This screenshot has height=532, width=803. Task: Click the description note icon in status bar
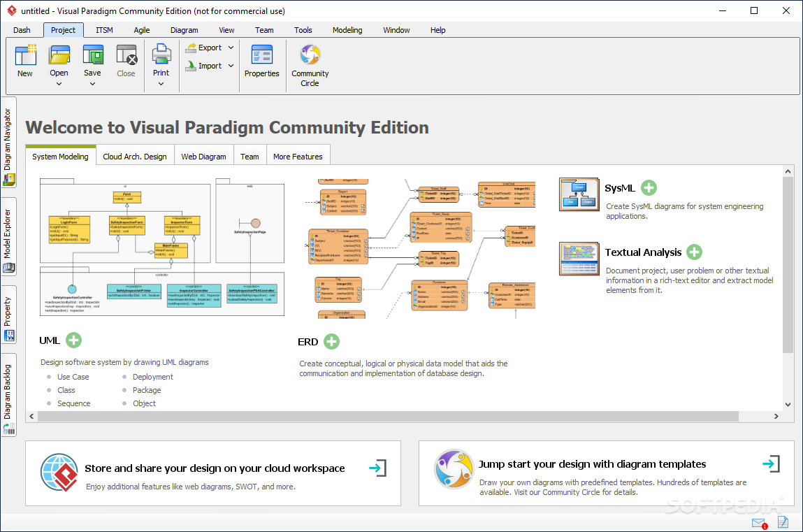(x=783, y=522)
